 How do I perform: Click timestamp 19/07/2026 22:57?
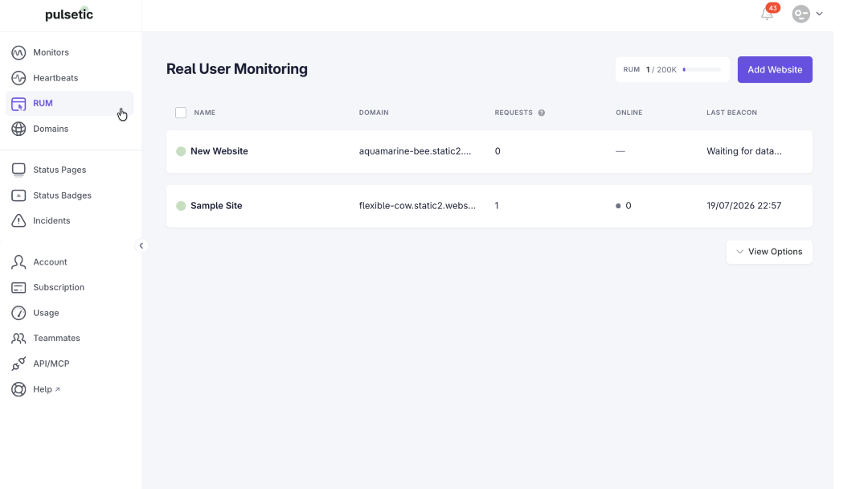pyautogui.click(x=744, y=206)
